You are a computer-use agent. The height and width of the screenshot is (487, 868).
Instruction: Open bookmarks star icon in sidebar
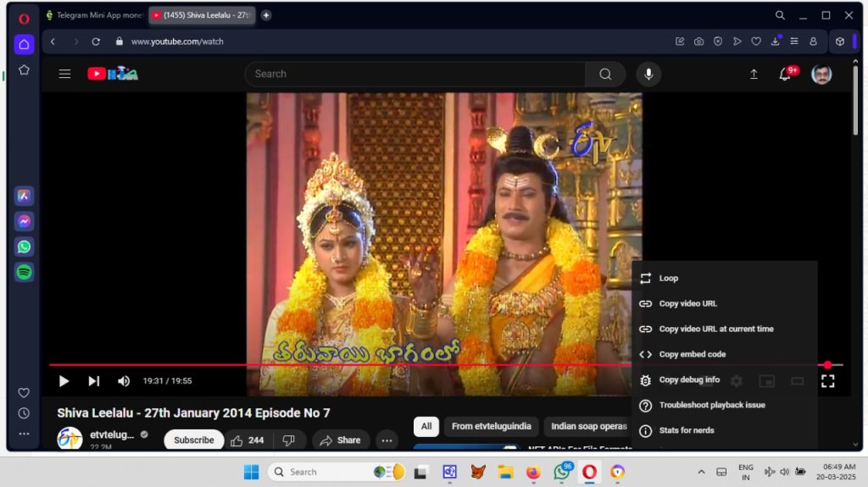[24, 69]
